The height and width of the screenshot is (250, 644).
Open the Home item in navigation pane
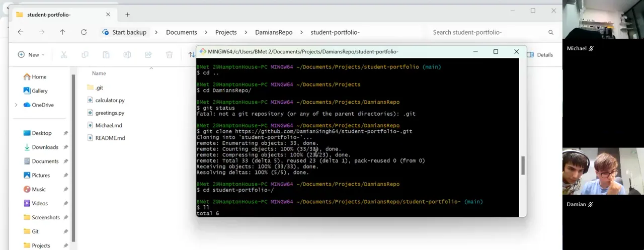tap(35, 77)
